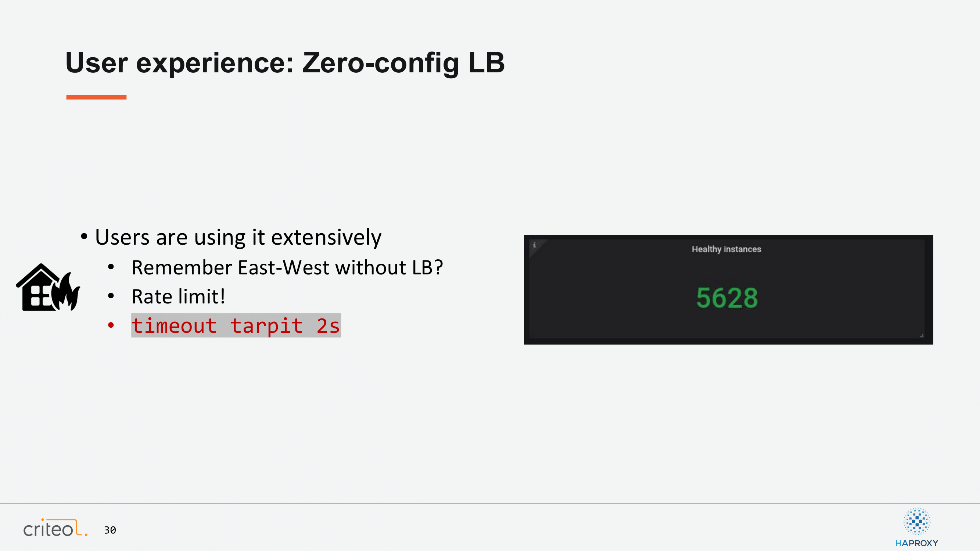Viewport: 980px width, 551px height.
Task: Click the 'Rate limit!' bullet text
Action: (x=178, y=296)
